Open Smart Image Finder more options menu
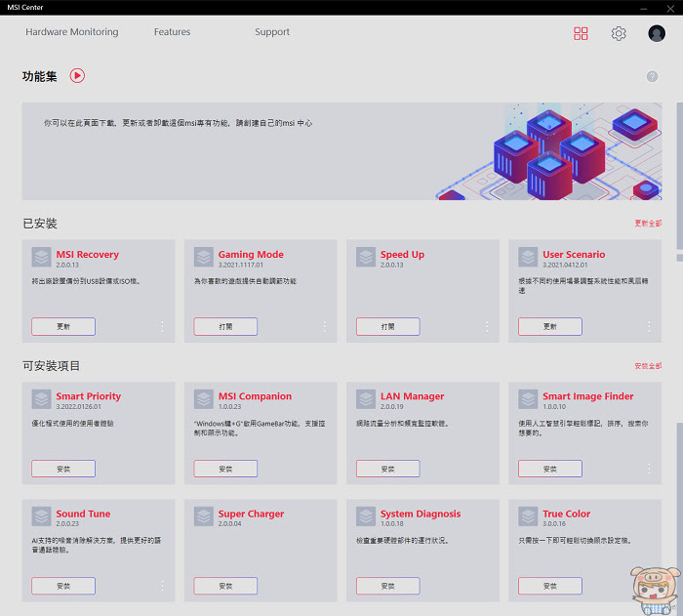 point(649,469)
